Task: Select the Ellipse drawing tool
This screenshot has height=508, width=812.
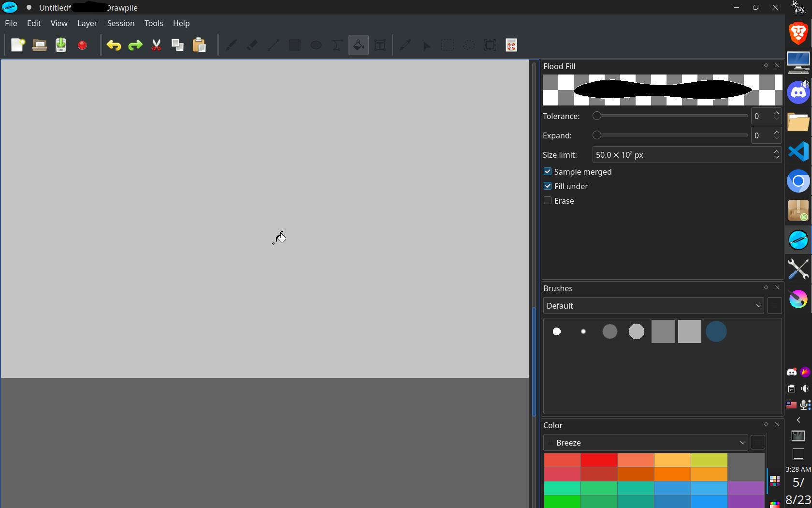Action: [x=316, y=45]
